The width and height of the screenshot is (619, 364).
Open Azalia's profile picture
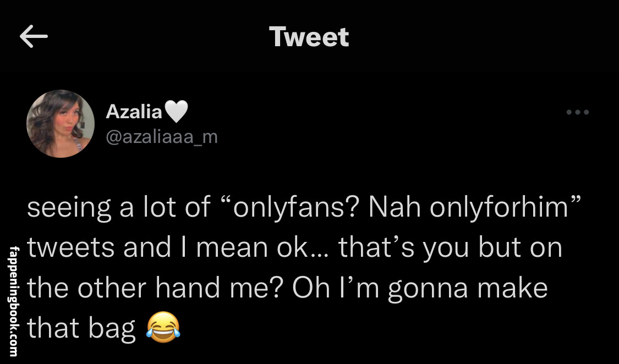coord(61,124)
